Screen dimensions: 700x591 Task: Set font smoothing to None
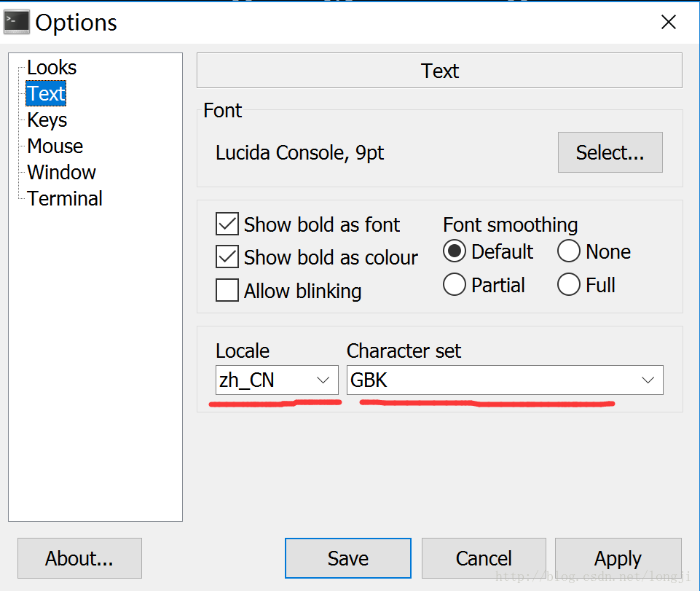pyautogui.click(x=569, y=251)
